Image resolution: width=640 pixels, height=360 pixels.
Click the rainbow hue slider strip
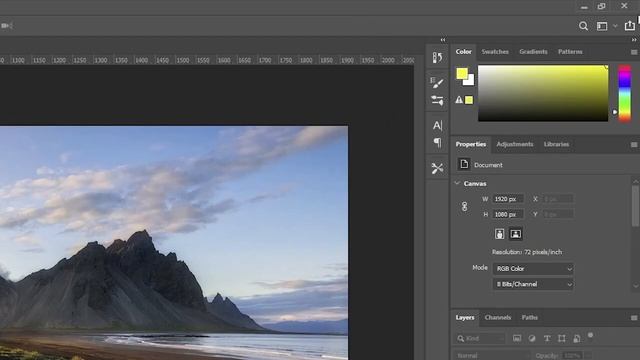point(624,93)
